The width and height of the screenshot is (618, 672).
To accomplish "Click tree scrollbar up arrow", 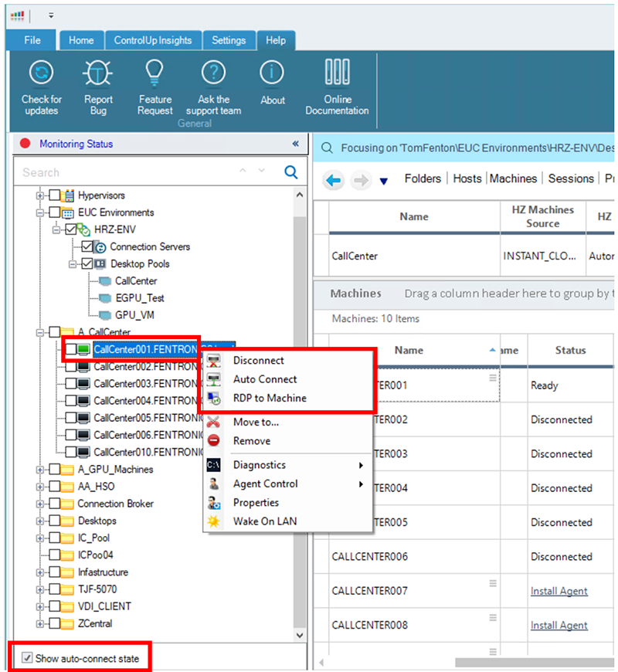I will tap(300, 195).
